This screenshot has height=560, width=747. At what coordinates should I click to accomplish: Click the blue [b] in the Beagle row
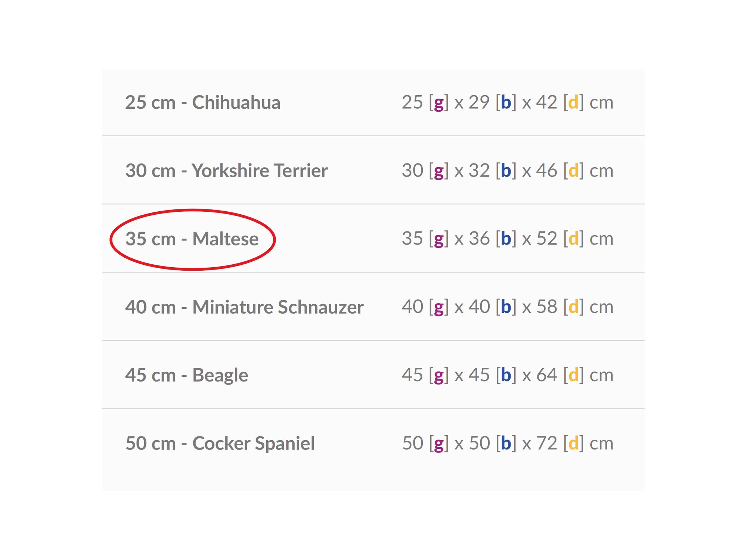[x=506, y=375]
